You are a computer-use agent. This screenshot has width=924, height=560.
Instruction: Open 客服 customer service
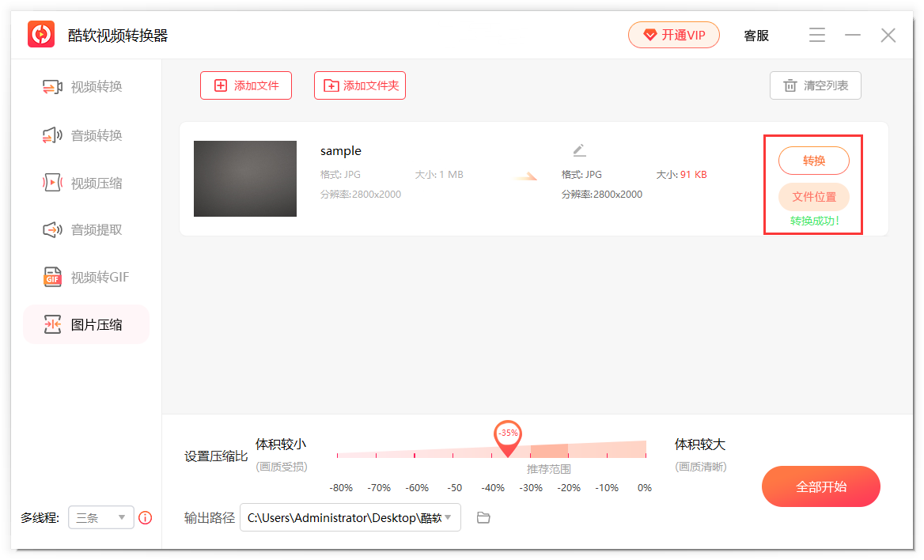(x=756, y=36)
